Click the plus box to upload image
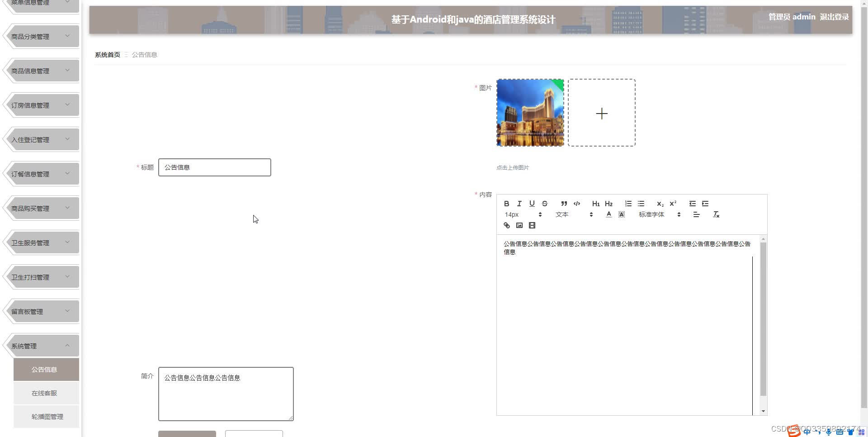Screen dimensions: 868x437 click(602, 113)
